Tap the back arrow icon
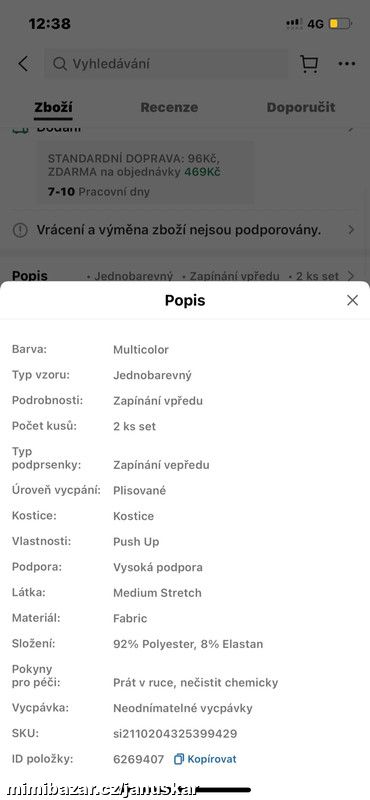The height and width of the screenshot is (800, 370). [x=23, y=64]
